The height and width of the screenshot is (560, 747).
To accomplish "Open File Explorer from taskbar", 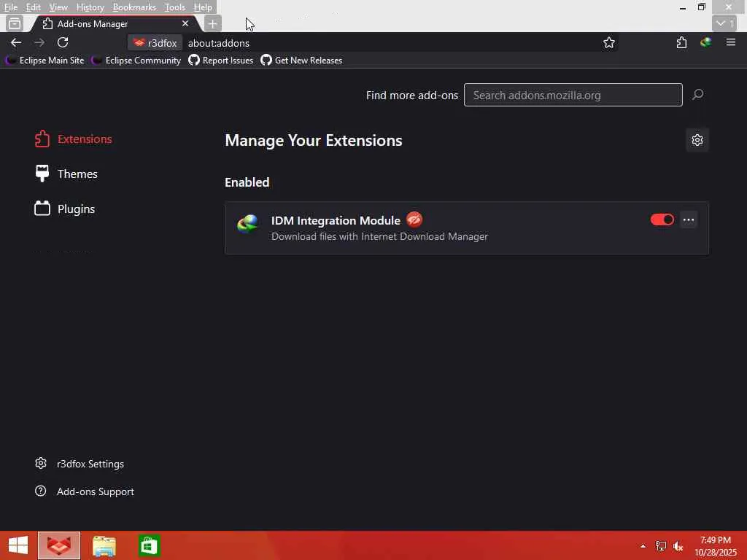I will (x=104, y=545).
